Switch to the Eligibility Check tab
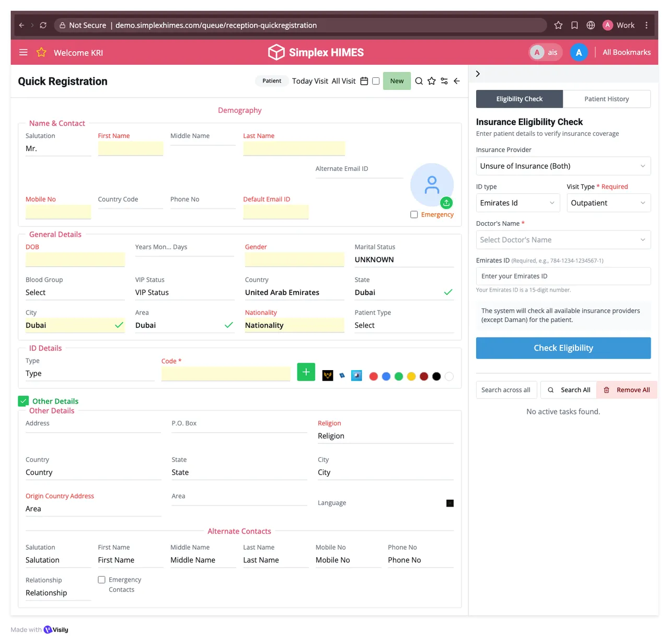The image size is (669, 644). pos(520,99)
